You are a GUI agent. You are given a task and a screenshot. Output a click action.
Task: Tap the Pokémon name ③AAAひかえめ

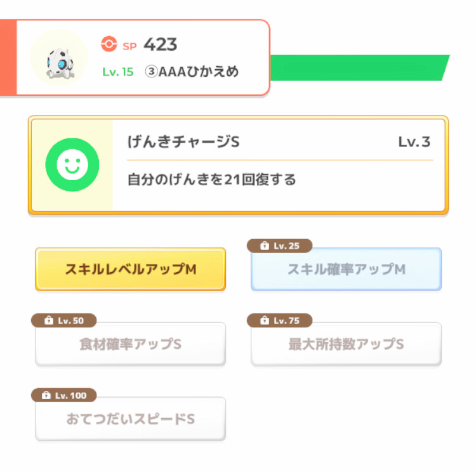(192, 72)
